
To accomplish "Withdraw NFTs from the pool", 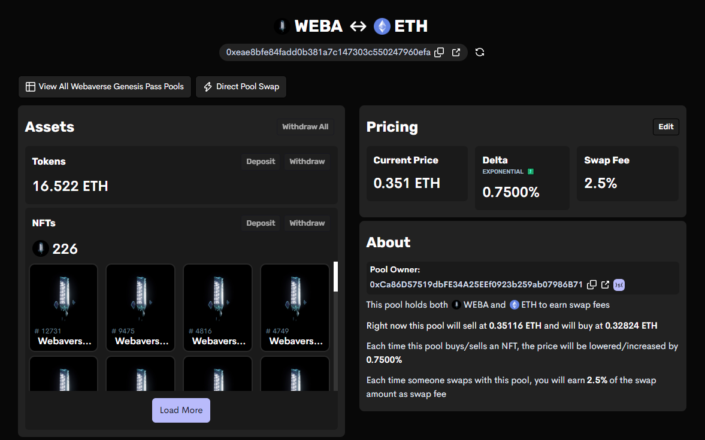I will [307, 223].
